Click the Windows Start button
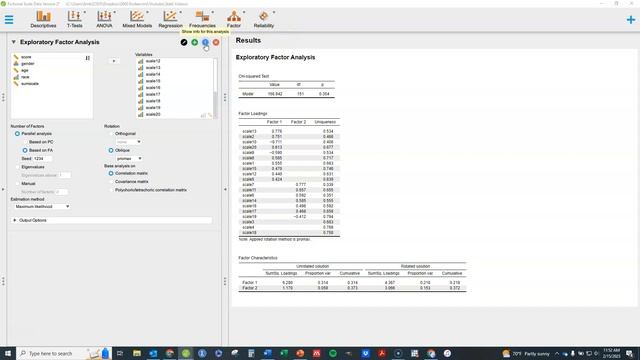This screenshot has width=640, height=360. [8, 353]
